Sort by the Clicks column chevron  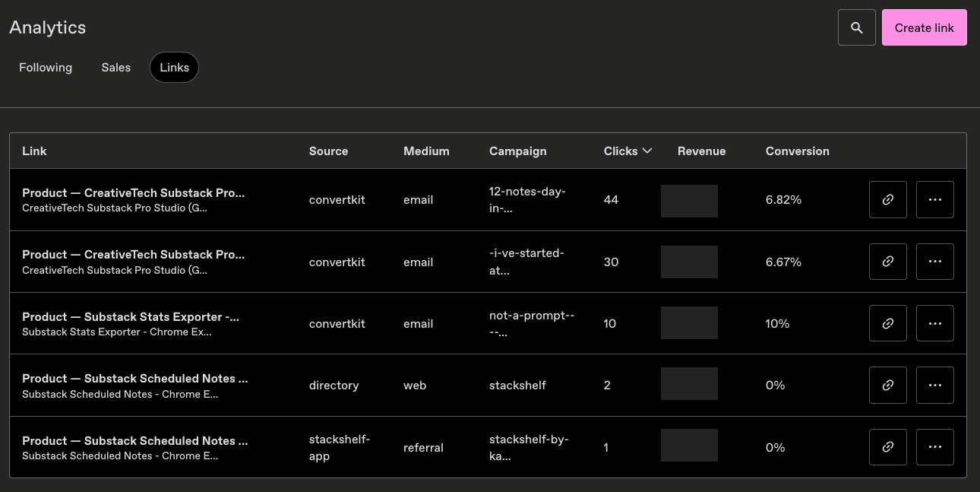(x=647, y=151)
